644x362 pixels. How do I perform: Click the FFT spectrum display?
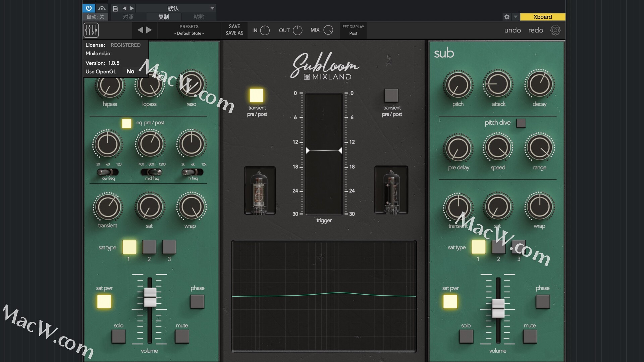324,296
